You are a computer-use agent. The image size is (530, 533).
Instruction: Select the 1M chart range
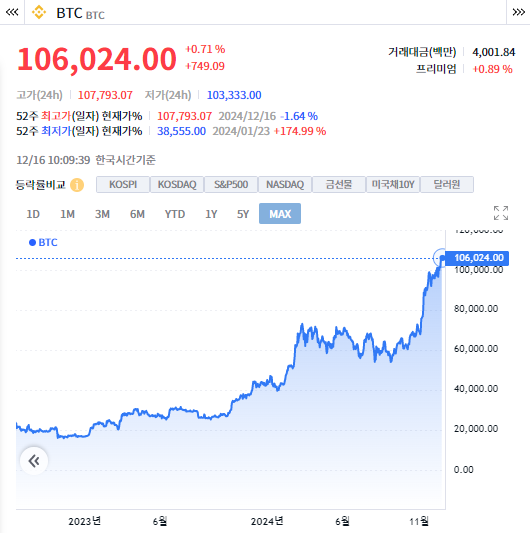[x=67, y=214]
